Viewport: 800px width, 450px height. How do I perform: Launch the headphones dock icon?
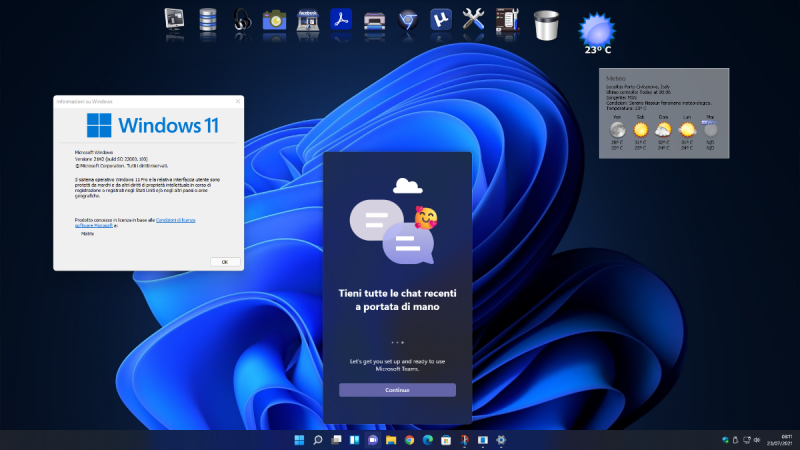click(x=242, y=20)
